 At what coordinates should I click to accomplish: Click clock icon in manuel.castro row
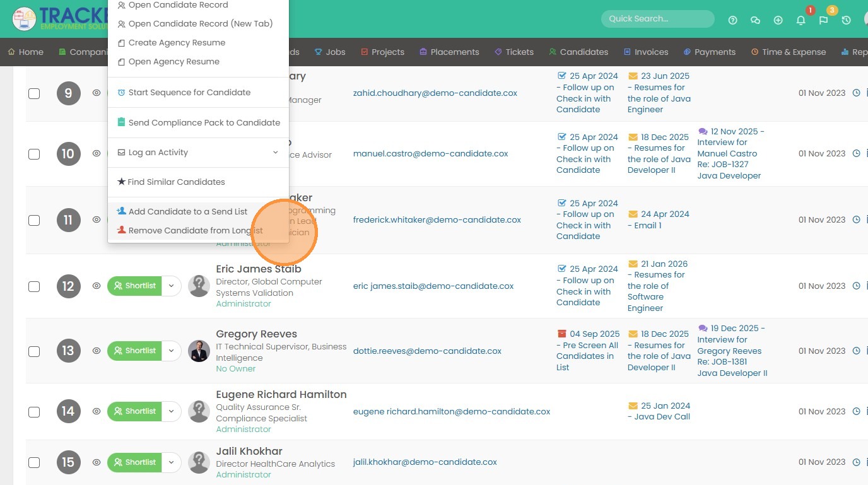[x=856, y=153]
